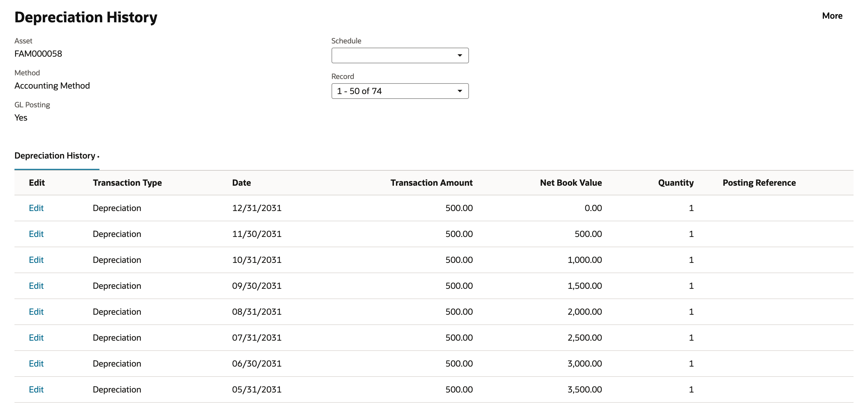
Task: Select the date 06/30/2031
Action: [x=256, y=364]
